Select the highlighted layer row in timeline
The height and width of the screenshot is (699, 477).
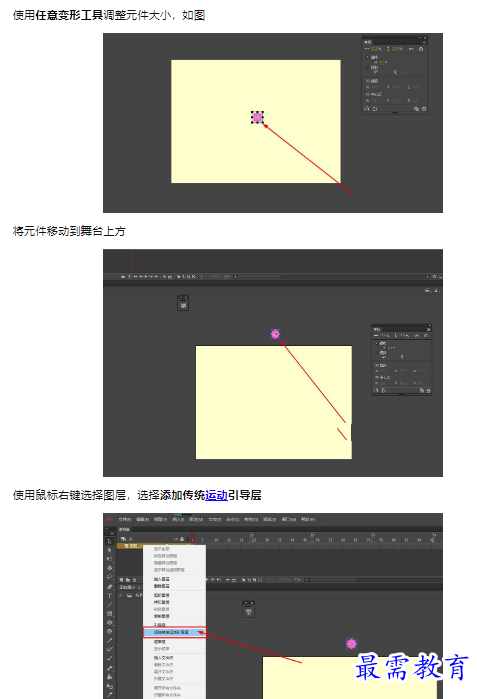pos(131,546)
